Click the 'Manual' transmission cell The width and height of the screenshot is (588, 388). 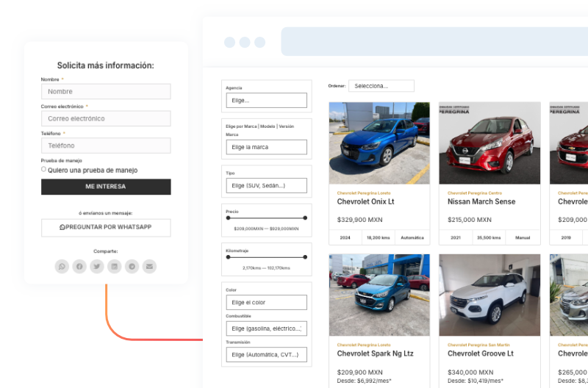coord(523,237)
